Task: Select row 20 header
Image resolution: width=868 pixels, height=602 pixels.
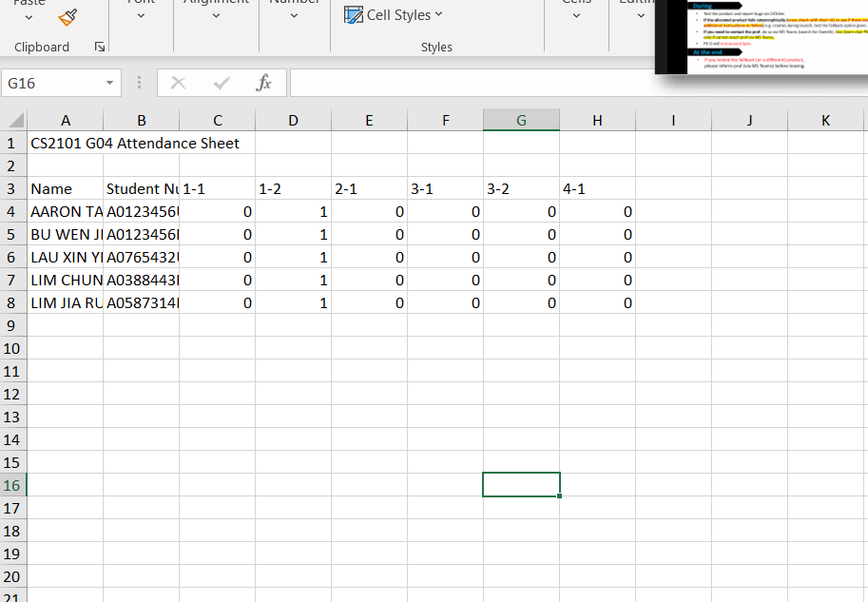Action: click(13, 576)
